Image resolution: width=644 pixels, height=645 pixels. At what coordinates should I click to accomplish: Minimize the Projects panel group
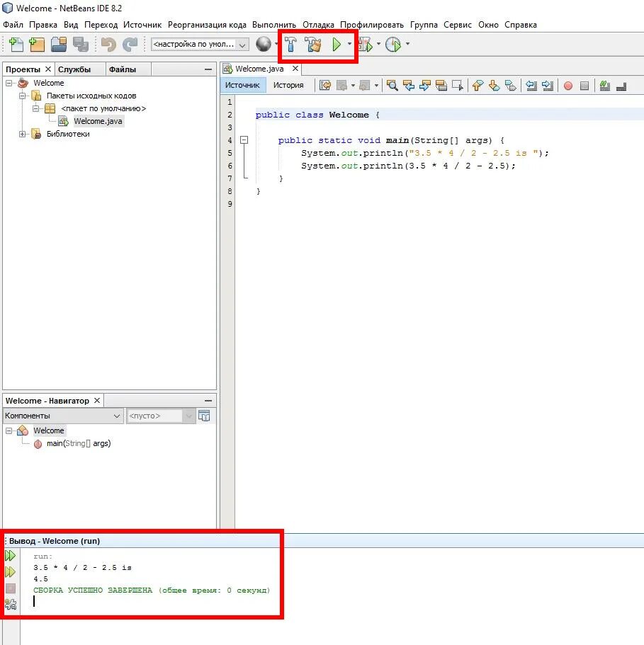[x=208, y=69]
